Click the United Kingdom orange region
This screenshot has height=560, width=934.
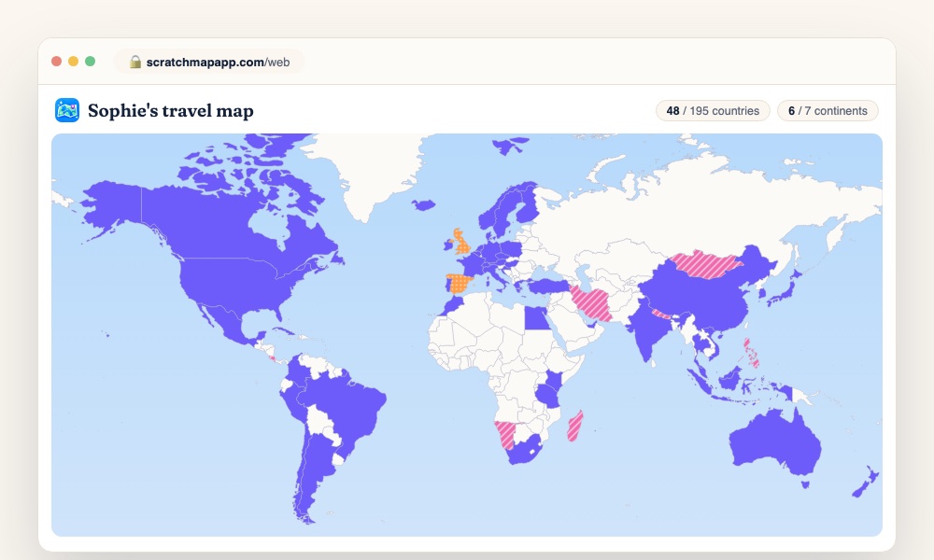(x=460, y=241)
